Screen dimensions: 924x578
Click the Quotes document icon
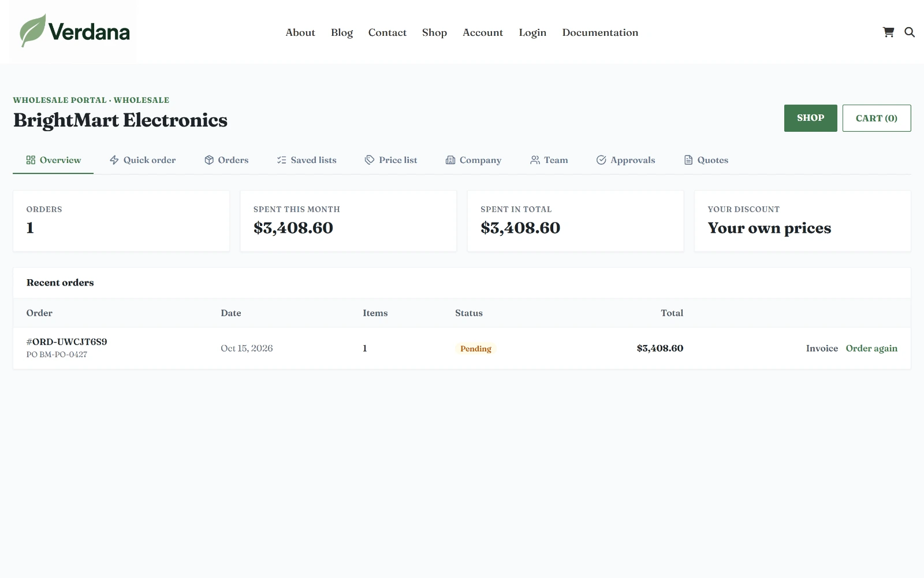(x=688, y=160)
